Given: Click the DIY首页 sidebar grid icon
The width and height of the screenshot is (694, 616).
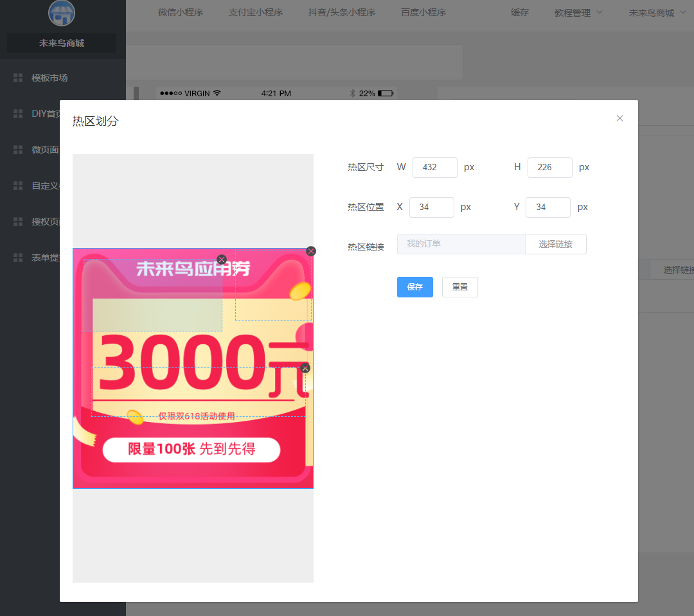Looking at the screenshot, I should point(18,114).
